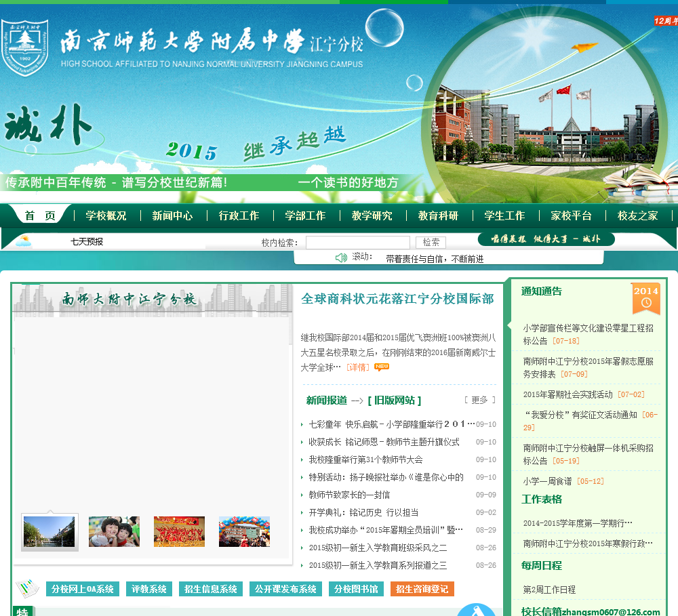Click the green school motto banner

pos(546,239)
